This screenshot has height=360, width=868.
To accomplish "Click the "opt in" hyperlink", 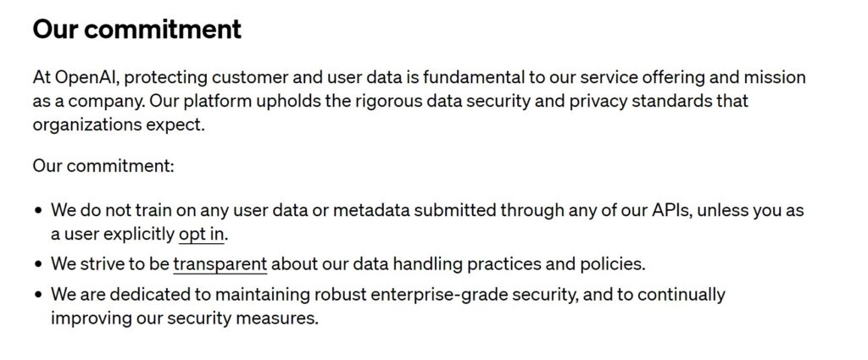I will [x=202, y=234].
